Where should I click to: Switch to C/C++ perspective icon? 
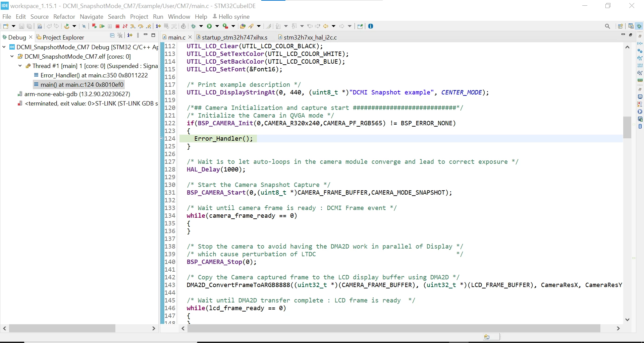631,26
